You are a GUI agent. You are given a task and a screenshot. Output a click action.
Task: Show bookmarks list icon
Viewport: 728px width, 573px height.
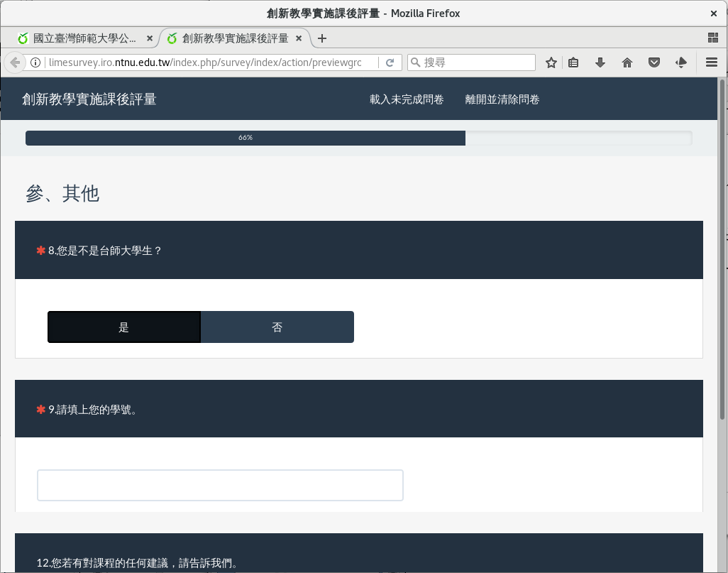tap(573, 62)
